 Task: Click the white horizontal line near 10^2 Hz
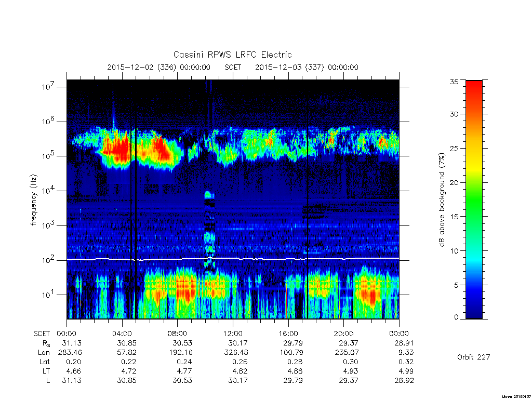(233, 259)
